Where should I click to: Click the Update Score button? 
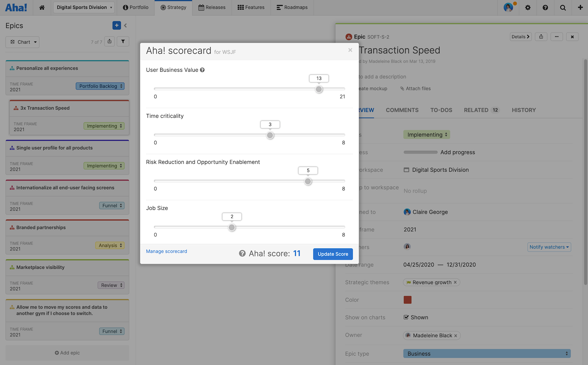click(x=333, y=254)
